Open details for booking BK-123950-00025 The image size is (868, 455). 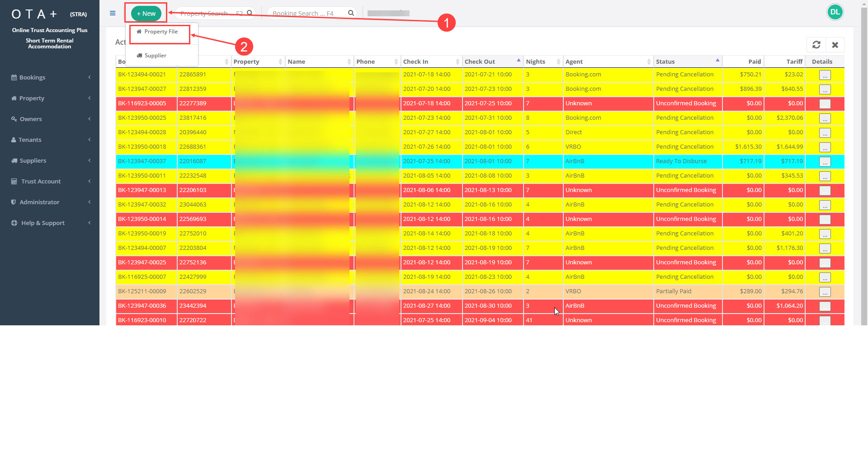pyautogui.click(x=825, y=118)
